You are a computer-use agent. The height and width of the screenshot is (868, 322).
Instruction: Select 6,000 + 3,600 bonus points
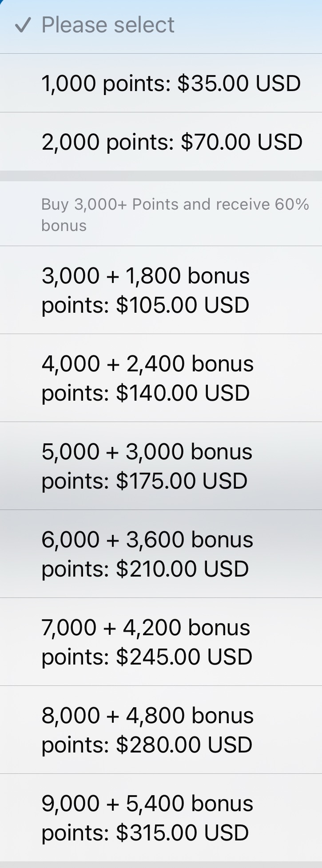[147, 554]
